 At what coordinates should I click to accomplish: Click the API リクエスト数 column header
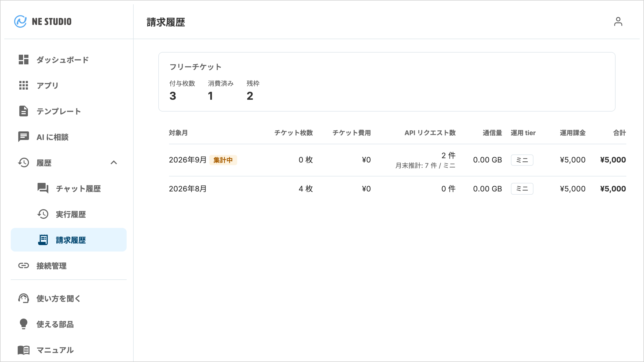[x=430, y=133]
